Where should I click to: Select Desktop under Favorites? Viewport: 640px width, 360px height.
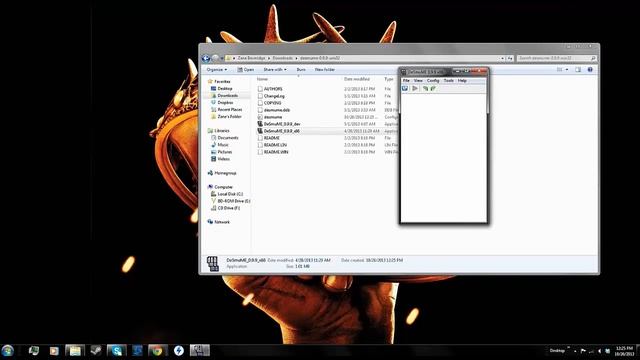pyautogui.click(x=225, y=88)
